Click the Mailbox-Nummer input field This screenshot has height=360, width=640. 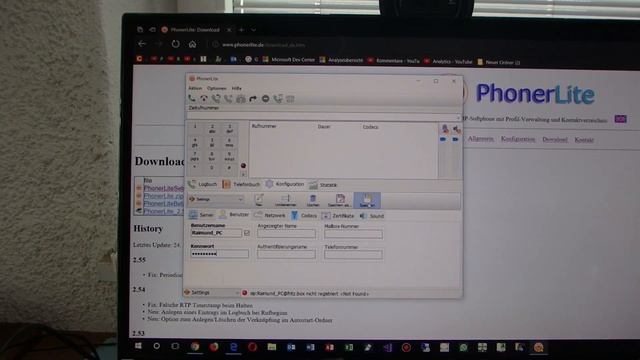coord(353,234)
